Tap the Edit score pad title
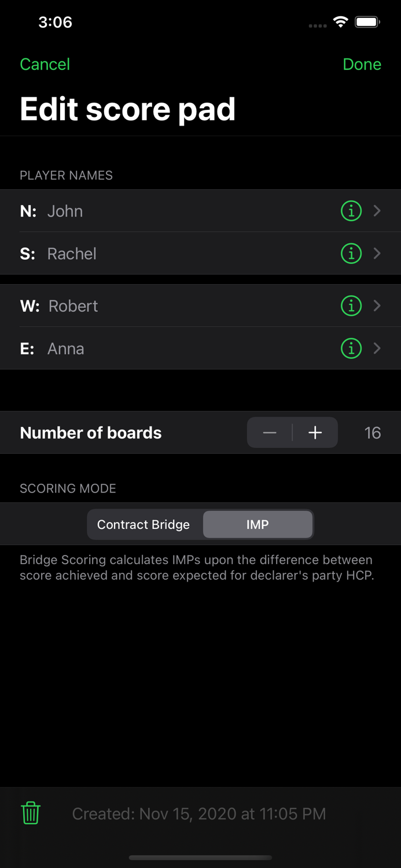The image size is (401, 868). [128, 109]
